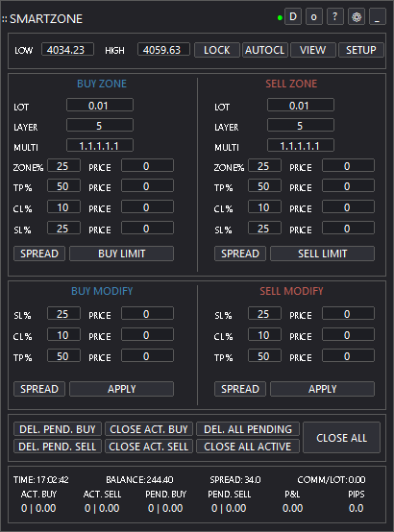Click Buy Zone LAYER field
This screenshot has width=394, height=532.
[100, 125]
